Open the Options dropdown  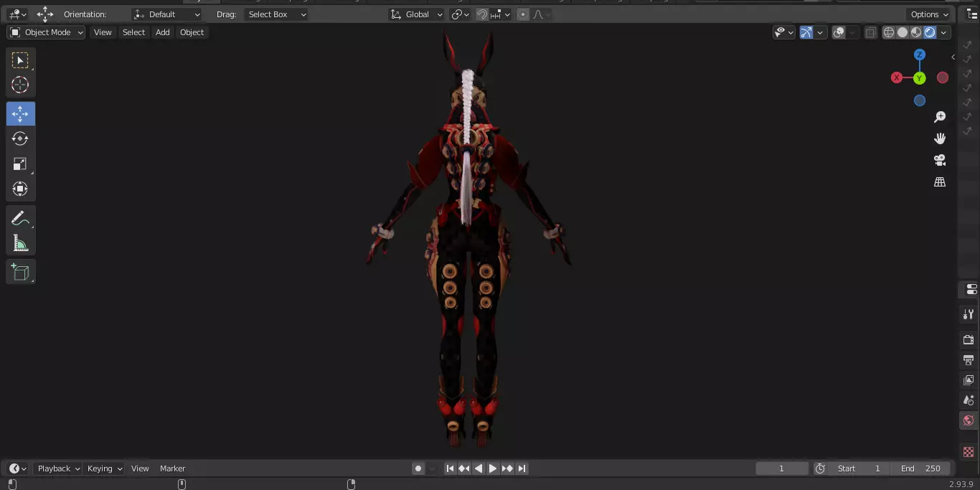[x=930, y=14]
